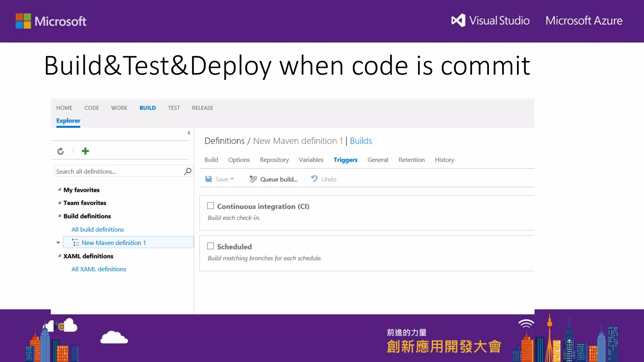Click Team favorites label
The width and height of the screenshot is (644, 362).
coord(85,203)
